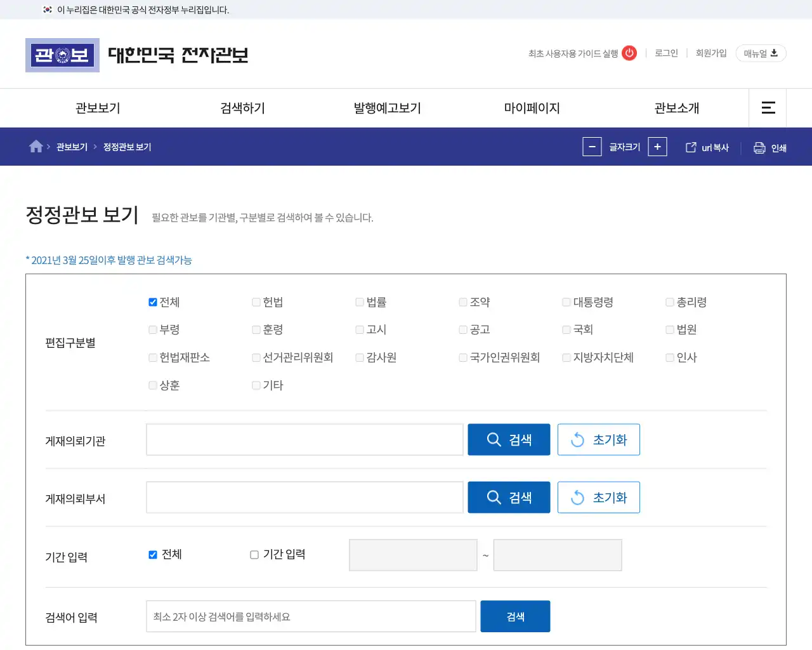The height and width of the screenshot is (650, 812).
Task: Enable the 기간 입력 date range checkbox
Action: 254,554
